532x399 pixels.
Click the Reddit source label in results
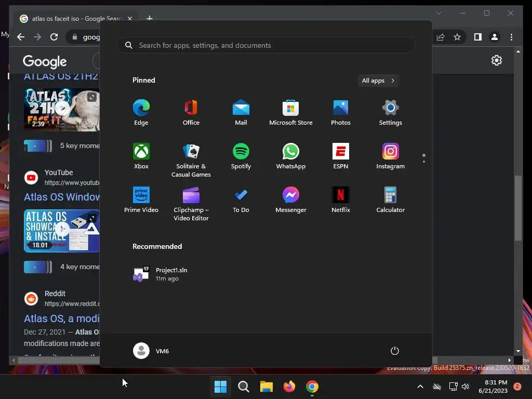(x=55, y=294)
